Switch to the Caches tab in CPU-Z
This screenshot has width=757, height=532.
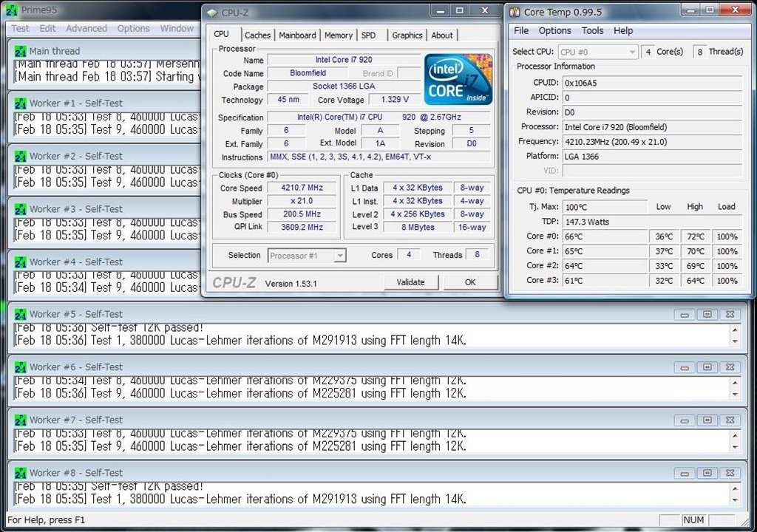tap(257, 35)
